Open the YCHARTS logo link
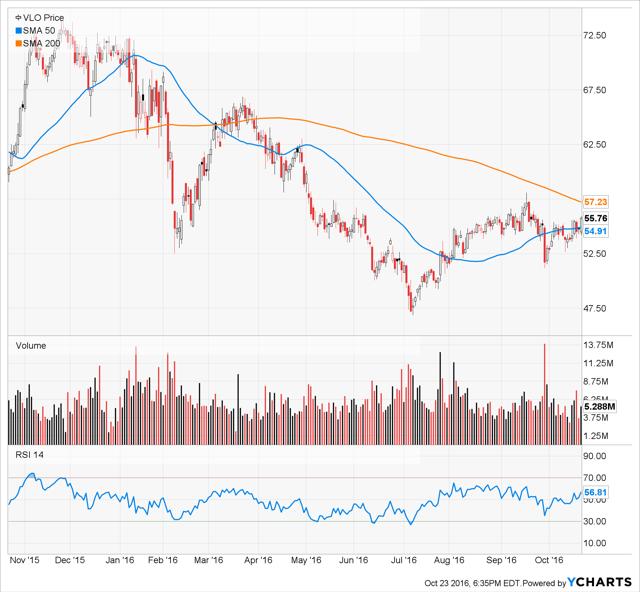 600,582
